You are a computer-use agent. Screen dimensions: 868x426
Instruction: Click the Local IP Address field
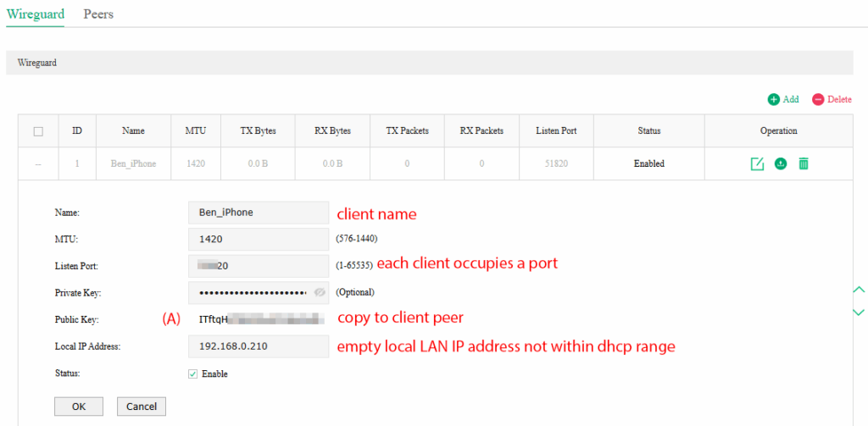(x=258, y=346)
